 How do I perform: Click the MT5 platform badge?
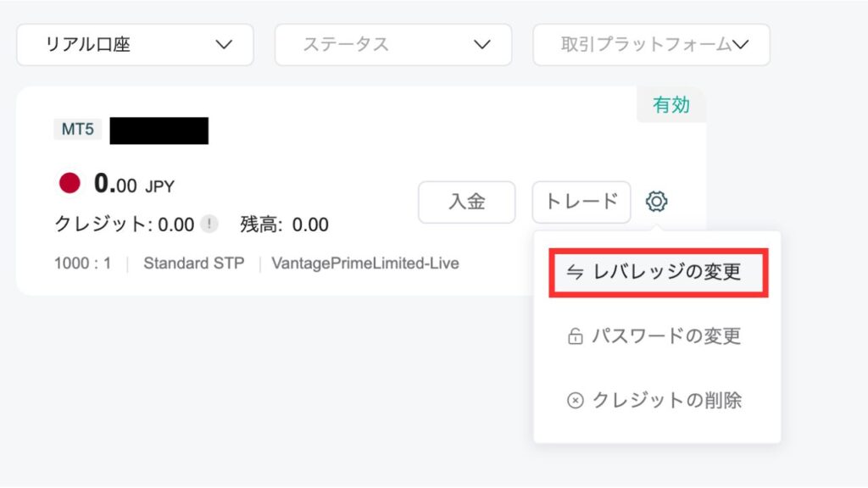point(77,129)
